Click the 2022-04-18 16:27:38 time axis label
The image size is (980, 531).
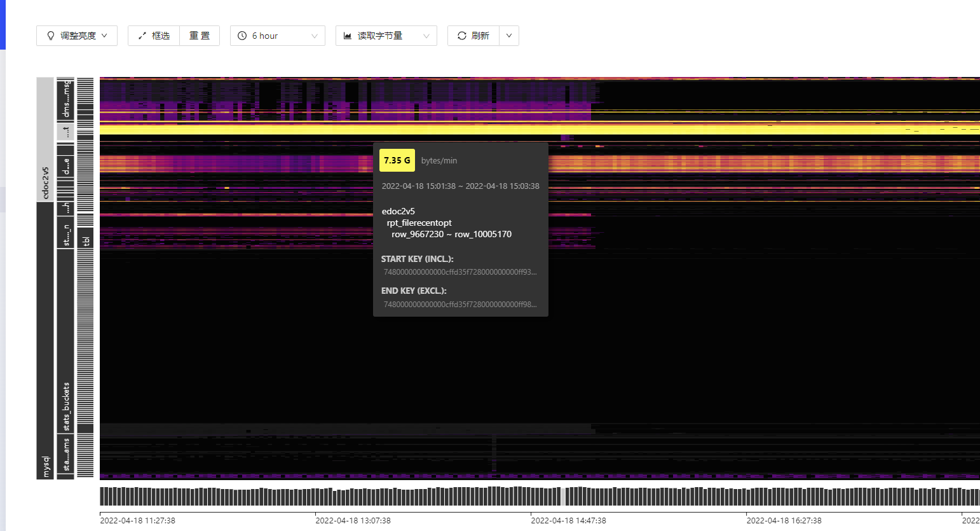pyautogui.click(x=784, y=520)
